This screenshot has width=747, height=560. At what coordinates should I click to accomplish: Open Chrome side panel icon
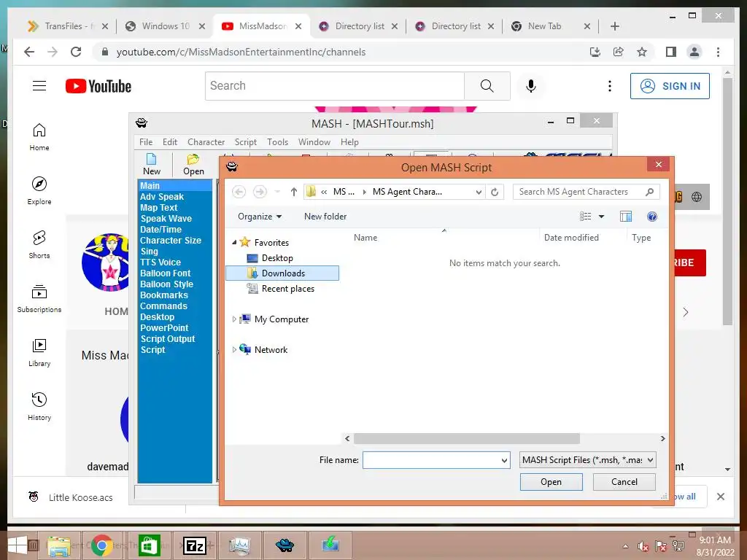pos(671,52)
